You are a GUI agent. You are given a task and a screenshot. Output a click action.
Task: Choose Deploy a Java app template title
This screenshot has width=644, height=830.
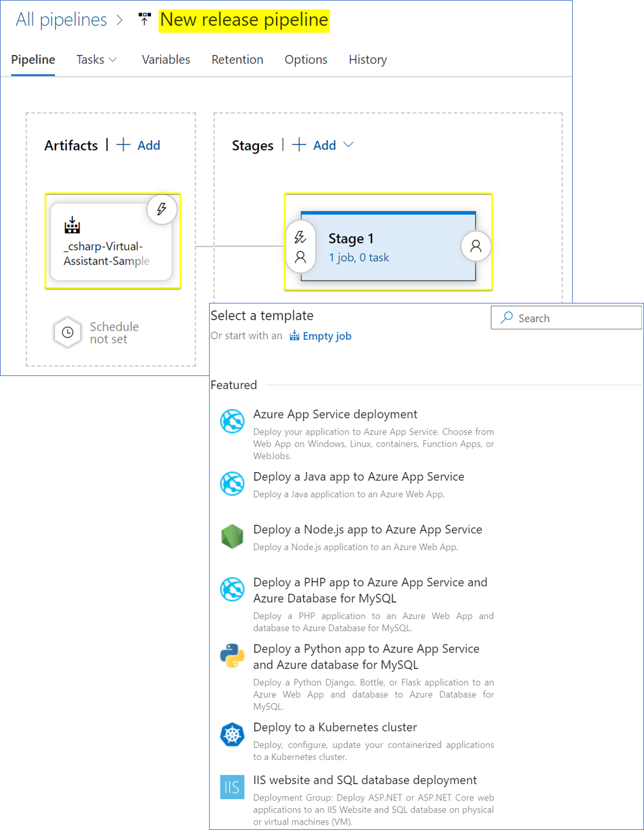(359, 476)
